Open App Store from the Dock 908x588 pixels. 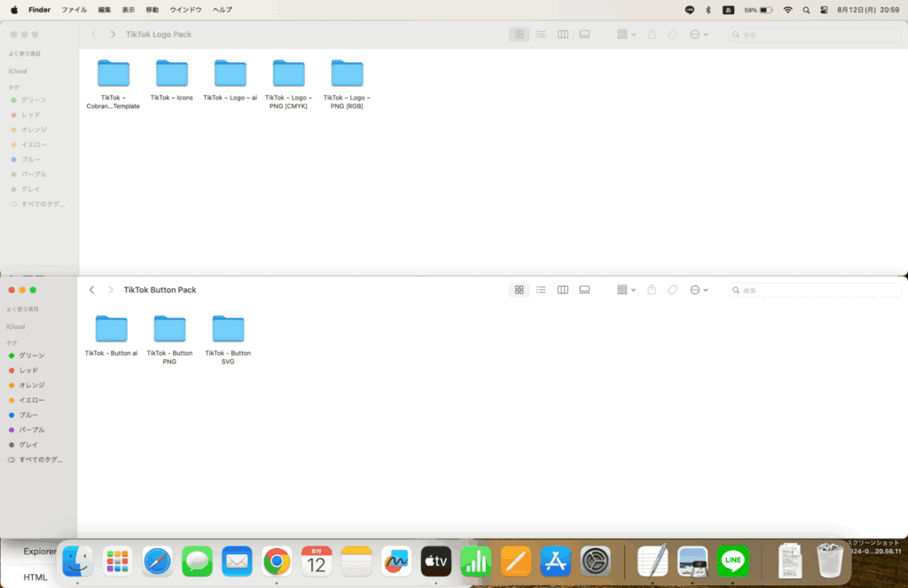555,561
